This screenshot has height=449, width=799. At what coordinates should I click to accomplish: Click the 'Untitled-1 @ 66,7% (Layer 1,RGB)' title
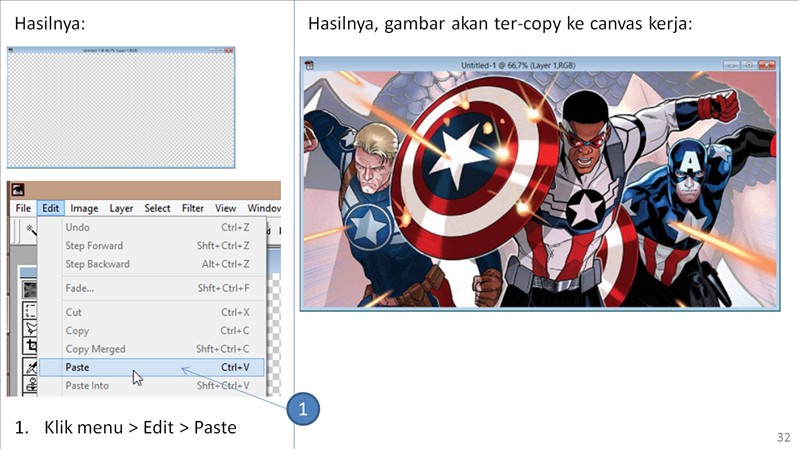tap(518, 65)
